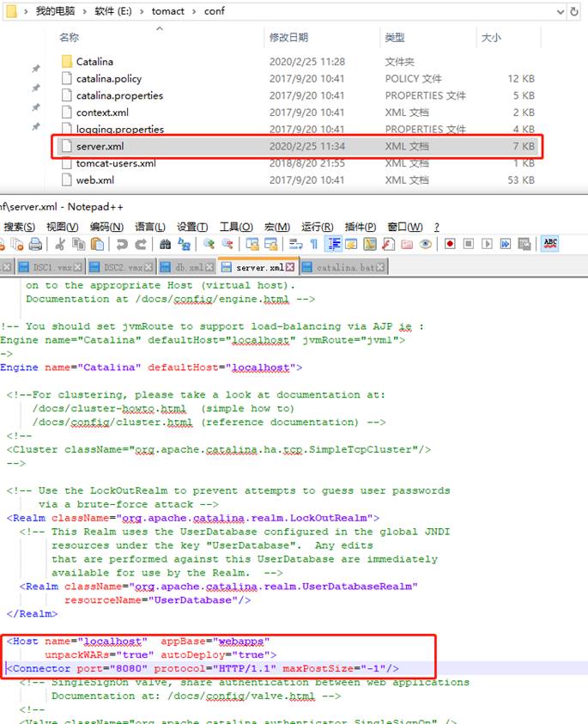Click the ABC spell check icon
The image size is (588, 724).
pos(550,243)
